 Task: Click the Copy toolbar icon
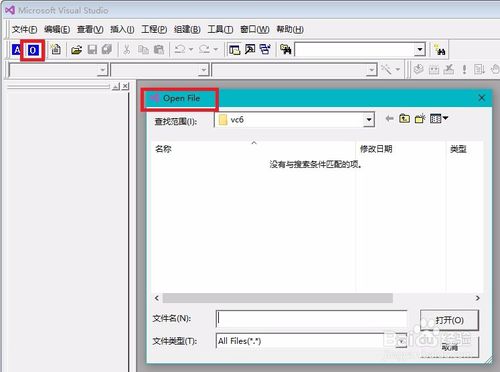(143, 50)
